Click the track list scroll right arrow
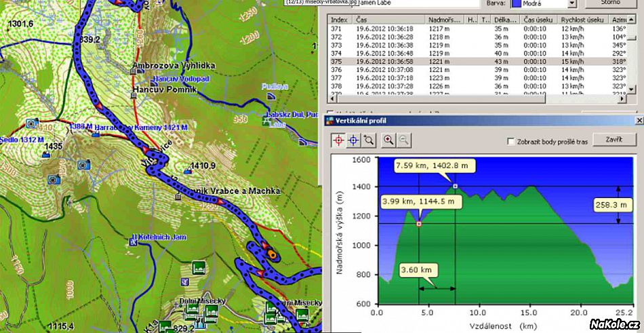This screenshot has height=333, width=644. tap(623, 98)
